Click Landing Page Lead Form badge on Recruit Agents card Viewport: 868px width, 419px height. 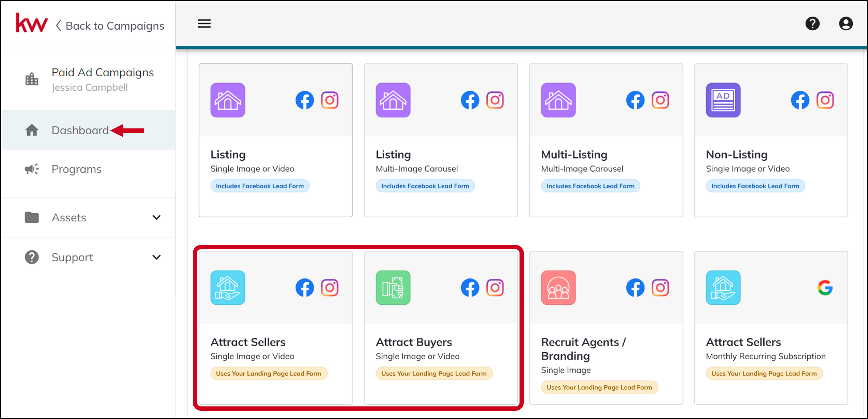599,387
